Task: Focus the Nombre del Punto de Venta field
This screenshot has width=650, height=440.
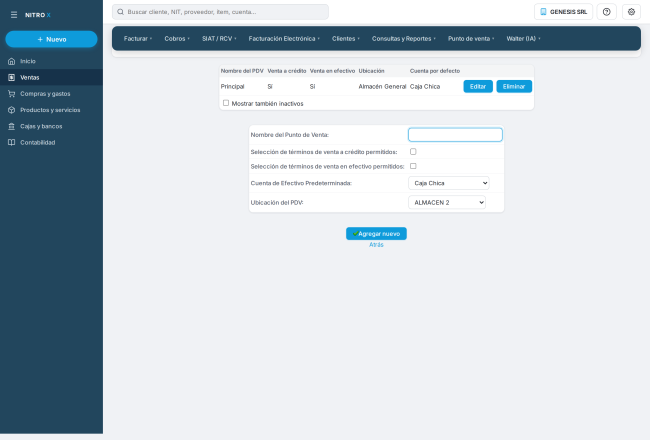Action: click(x=455, y=135)
